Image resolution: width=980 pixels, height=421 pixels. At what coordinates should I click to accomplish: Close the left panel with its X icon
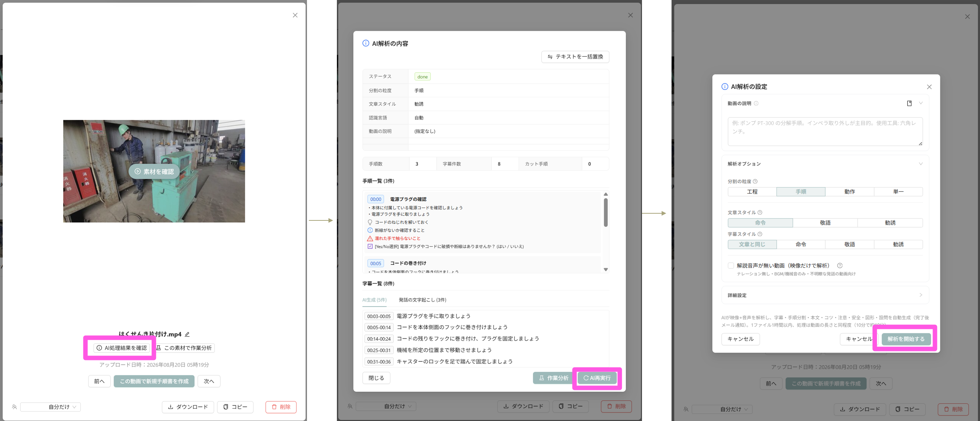pyautogui.click(x=295, y=15)
